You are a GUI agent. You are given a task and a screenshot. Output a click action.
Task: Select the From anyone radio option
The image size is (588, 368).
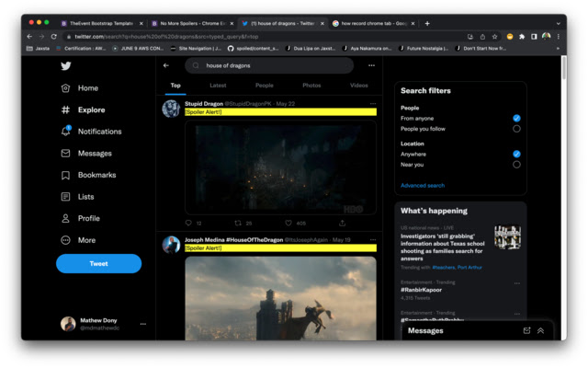(x=516, y=119)
